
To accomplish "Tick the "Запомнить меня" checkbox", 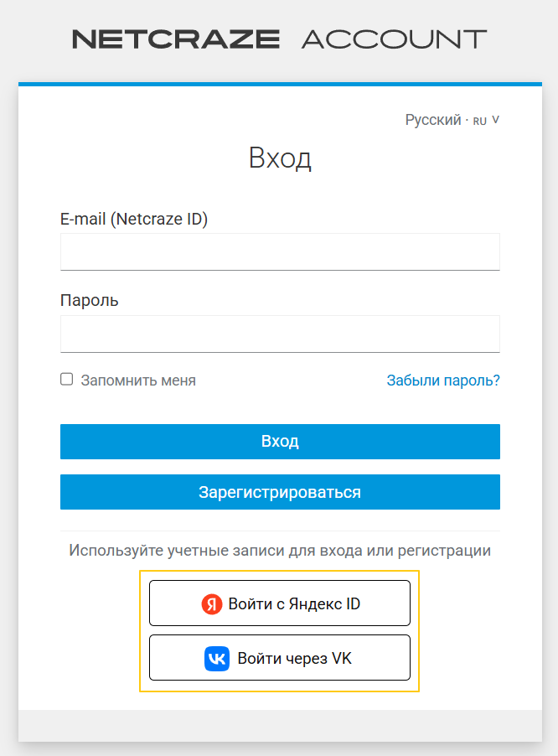I will coord(67,380).
